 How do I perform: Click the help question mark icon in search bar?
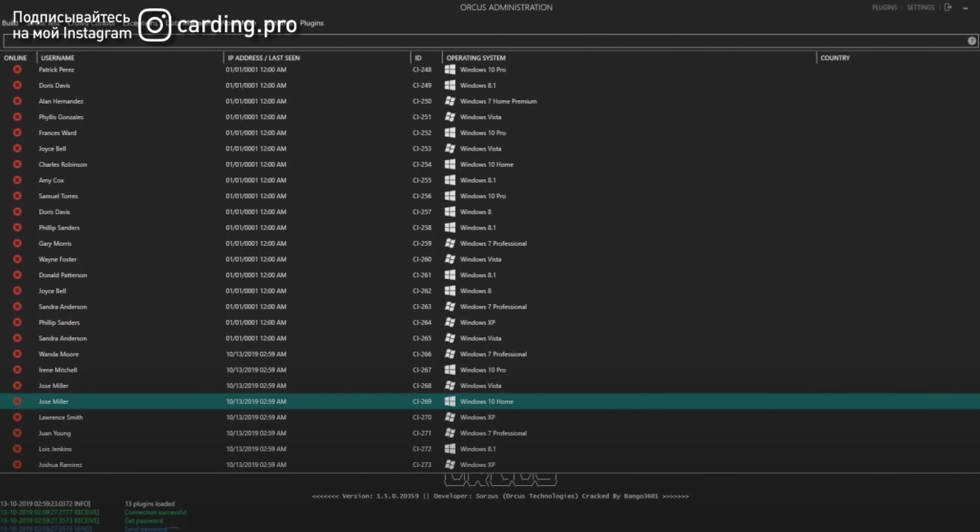click(972, 40)
